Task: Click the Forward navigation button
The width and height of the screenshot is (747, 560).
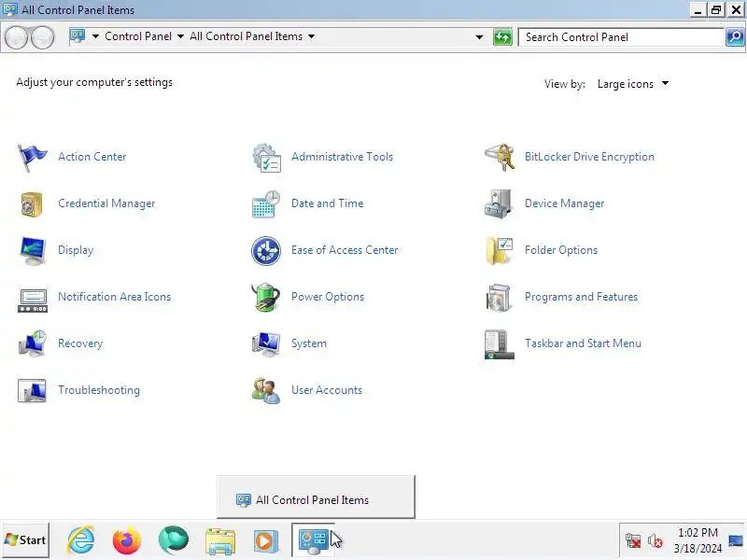Action: (42, 37)
